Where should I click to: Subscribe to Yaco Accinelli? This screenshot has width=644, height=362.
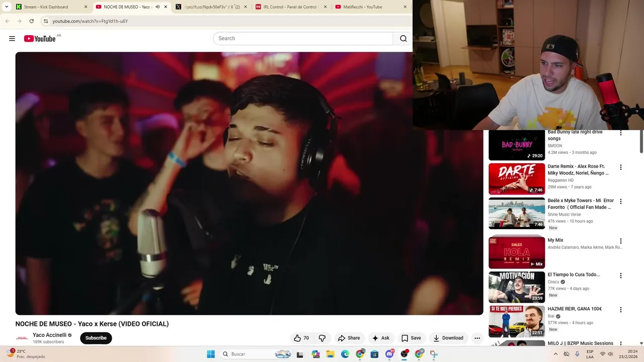pos(96,338)
